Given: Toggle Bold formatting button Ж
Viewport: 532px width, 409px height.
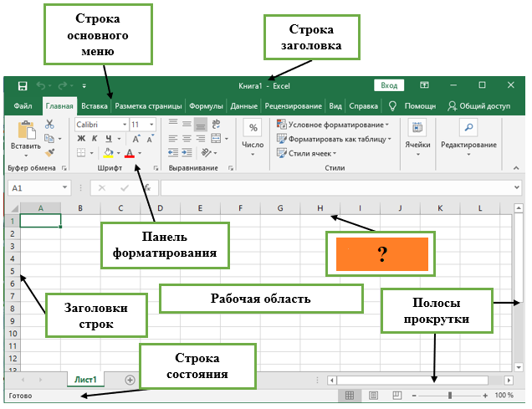Looking at the screenshot, I should [81, 138].
